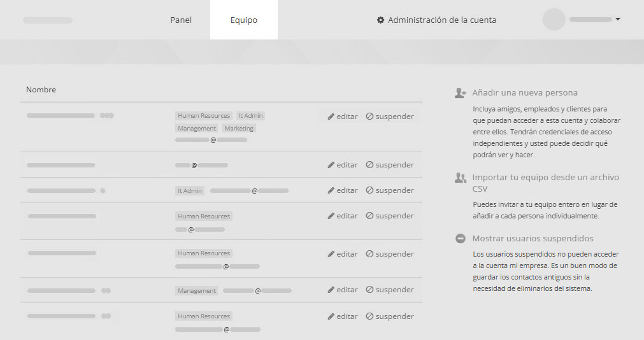Click the Management tag left of Marketing
The image size is (644, 340).
(x=197, y=129)
